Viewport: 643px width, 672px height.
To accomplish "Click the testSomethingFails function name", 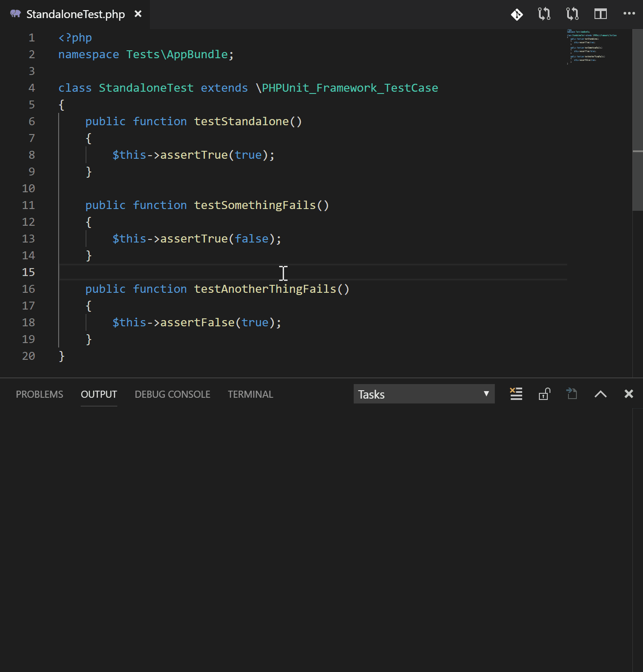I will point(255,205).
